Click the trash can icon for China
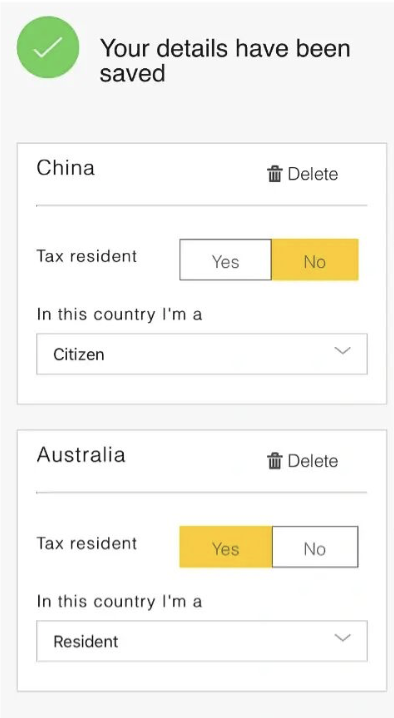The height and width of the screenshot is (718, 394). (274, 174)
